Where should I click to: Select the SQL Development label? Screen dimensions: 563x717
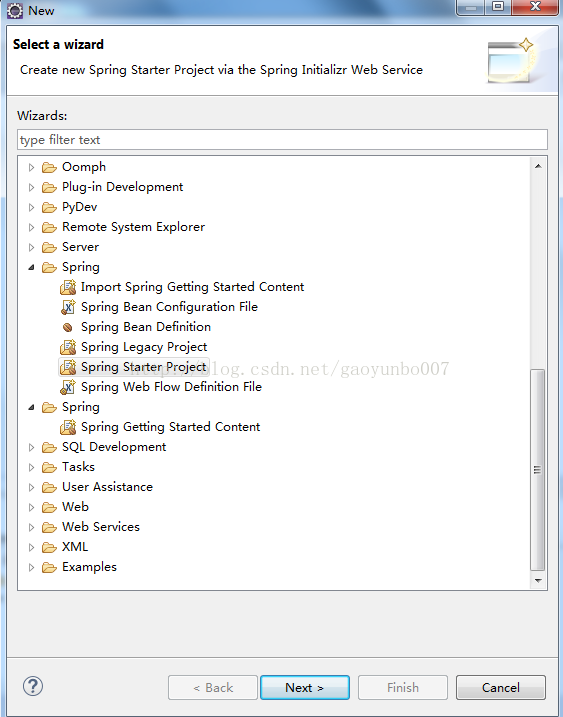pos(114,447)
